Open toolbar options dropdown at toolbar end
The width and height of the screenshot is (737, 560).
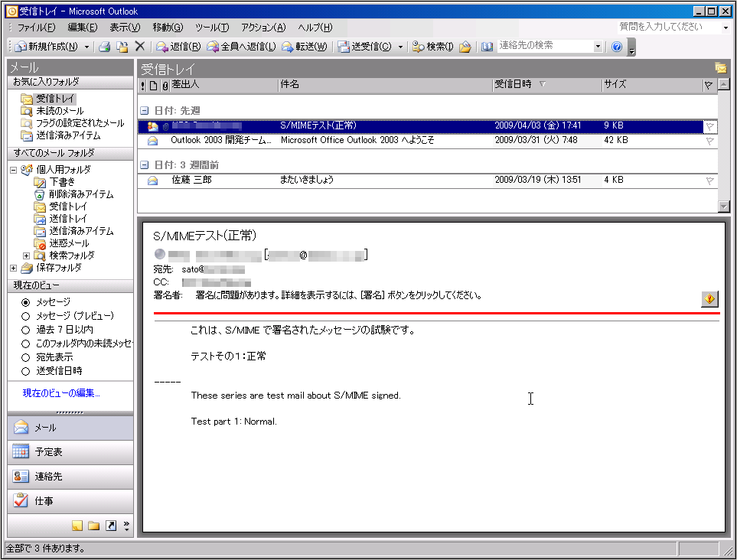631,47
